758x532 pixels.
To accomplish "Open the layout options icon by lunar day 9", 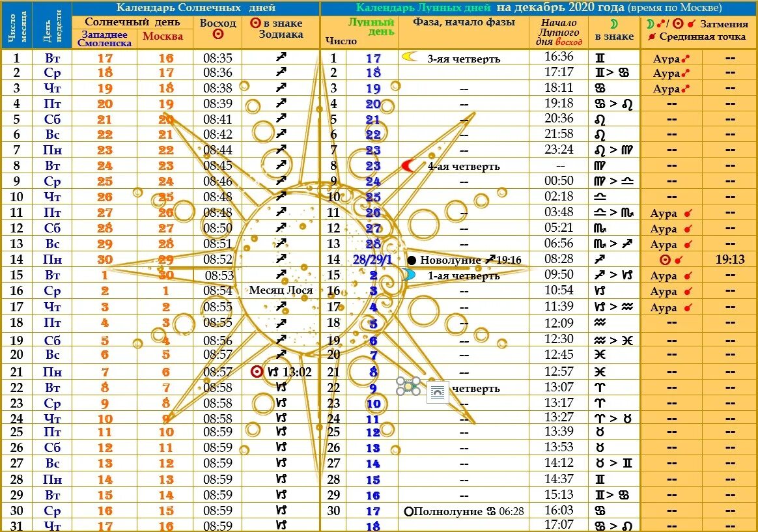I will (438, 393).
